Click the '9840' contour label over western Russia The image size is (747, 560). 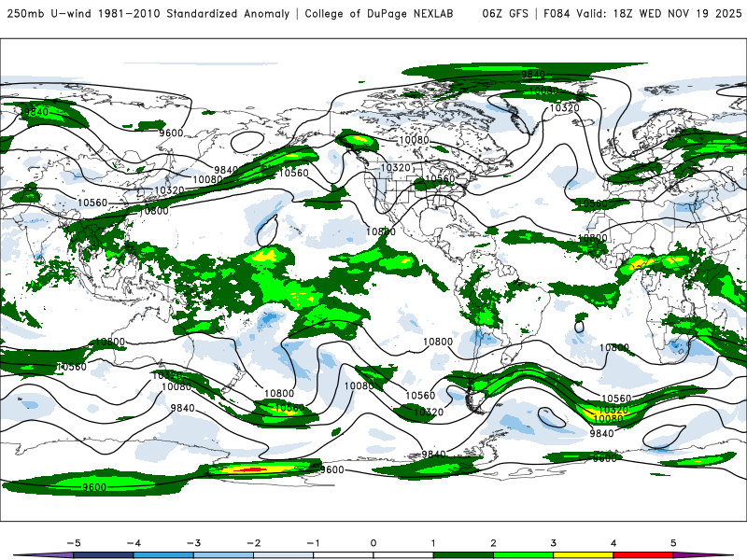36,112
